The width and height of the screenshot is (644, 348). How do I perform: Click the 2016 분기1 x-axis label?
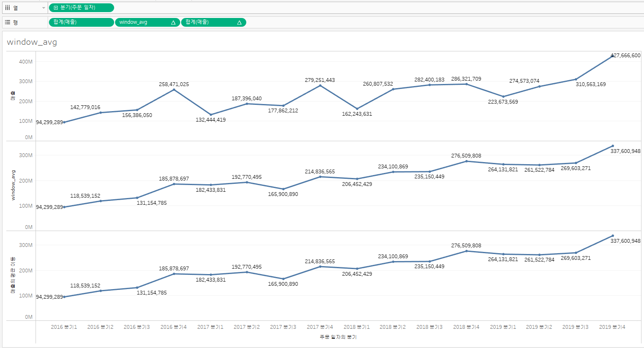(64, 327)
